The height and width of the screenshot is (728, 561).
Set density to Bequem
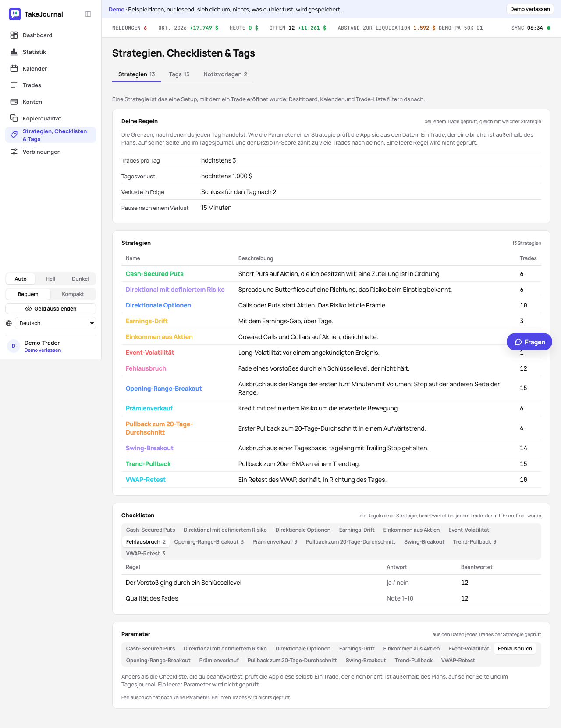tap(28, 294)
